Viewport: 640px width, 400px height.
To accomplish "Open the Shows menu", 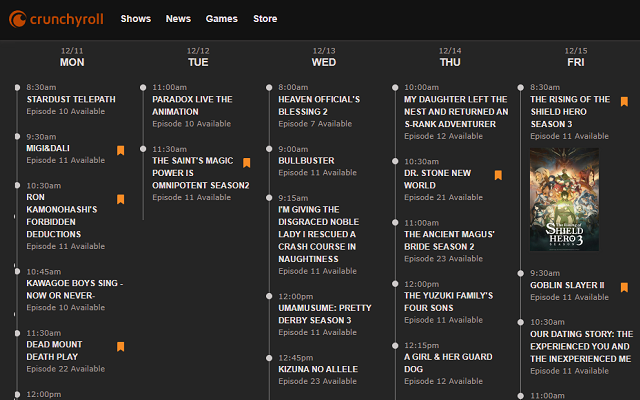I will [136, 19].
